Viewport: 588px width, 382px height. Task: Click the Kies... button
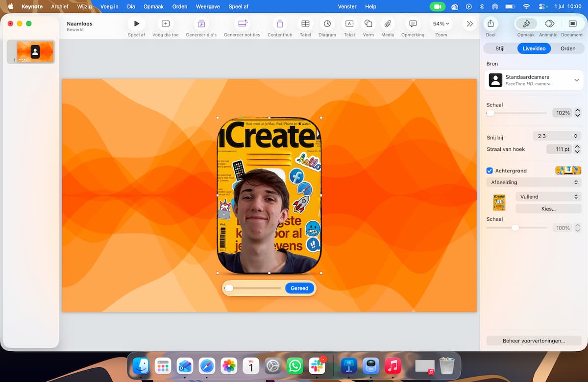click(x=548, y=209)
